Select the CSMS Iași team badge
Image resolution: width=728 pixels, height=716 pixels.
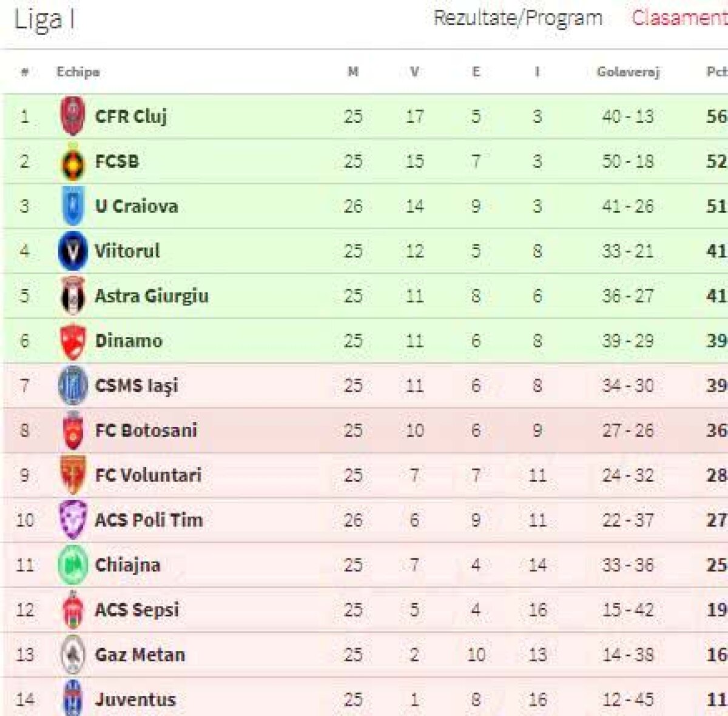[73, 386]
